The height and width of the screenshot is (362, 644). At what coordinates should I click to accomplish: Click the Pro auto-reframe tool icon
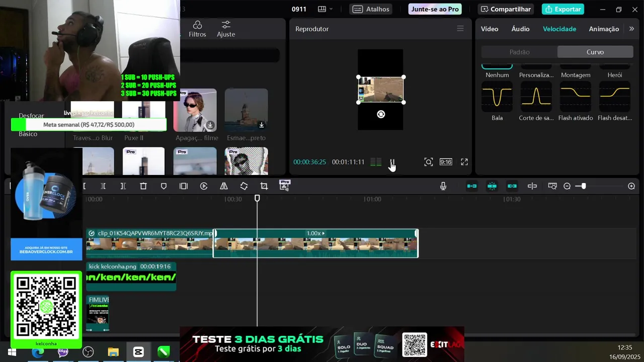pyautogui.click(x=285, y=186)
